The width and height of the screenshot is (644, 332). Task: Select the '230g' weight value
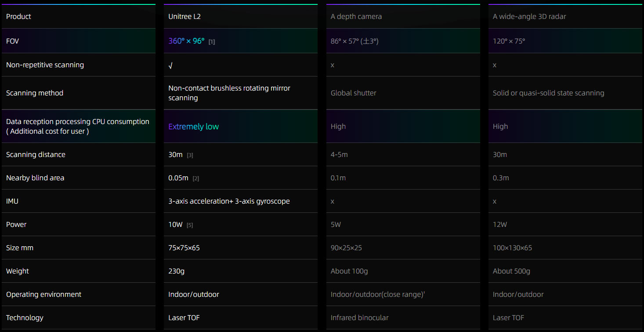pos(176,271)
